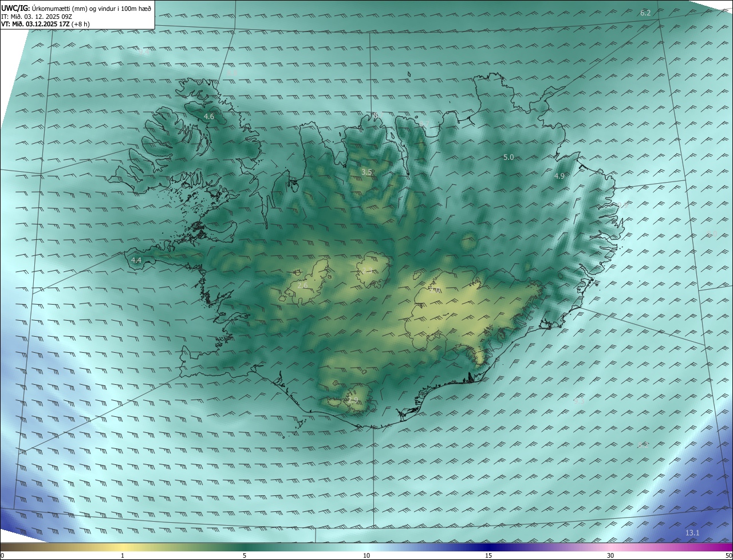
Task: Click the 0 tick on the color scale
Action: 2,555
